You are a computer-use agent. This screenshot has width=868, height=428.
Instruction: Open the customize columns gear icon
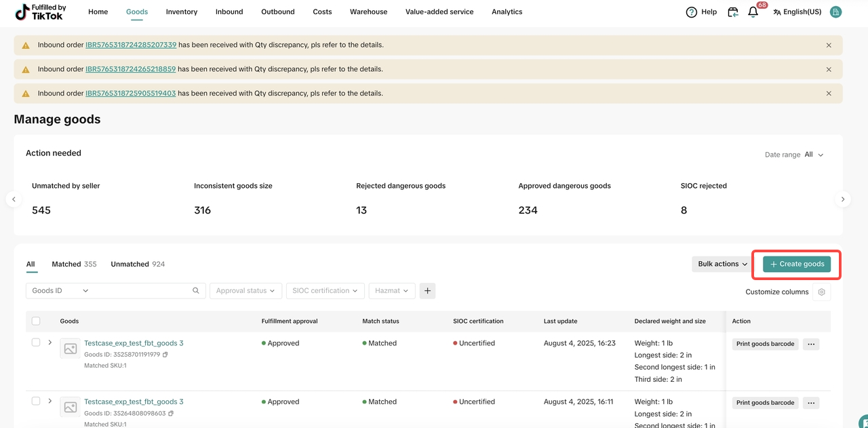click(x=821, y=292)
